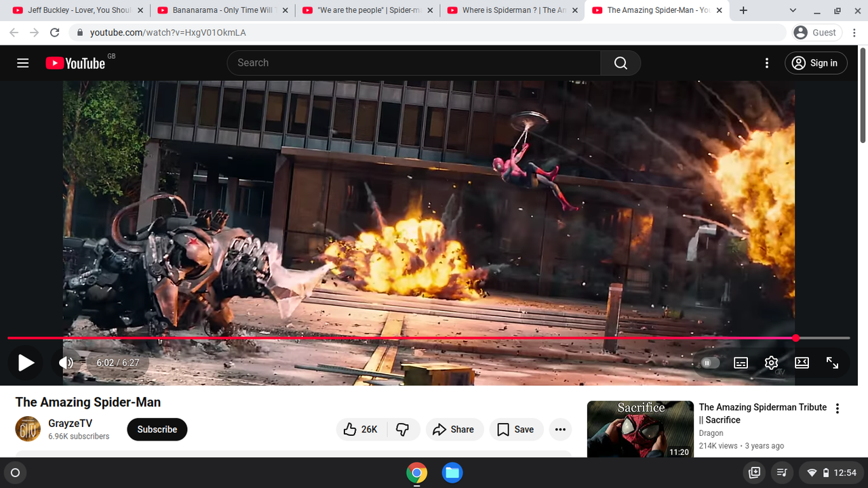Click the search magnifier button
The height and width of the screenshot is (488, 868).
pyautogui.click(x=620, y=63)
